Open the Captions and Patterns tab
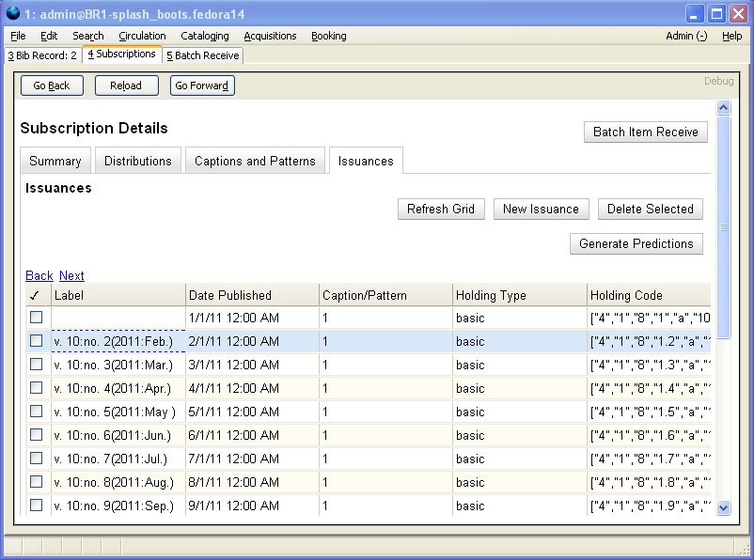Viewport: 754px width, 560px height. [255, 161]
